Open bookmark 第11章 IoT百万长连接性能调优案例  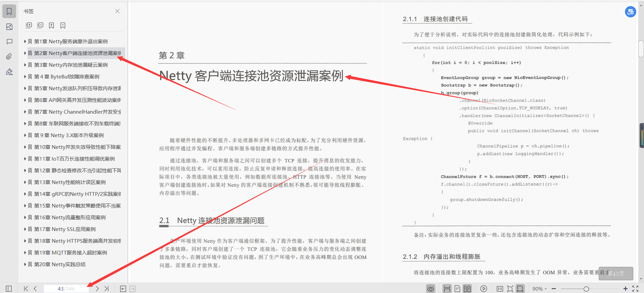[x=74, y=159]
